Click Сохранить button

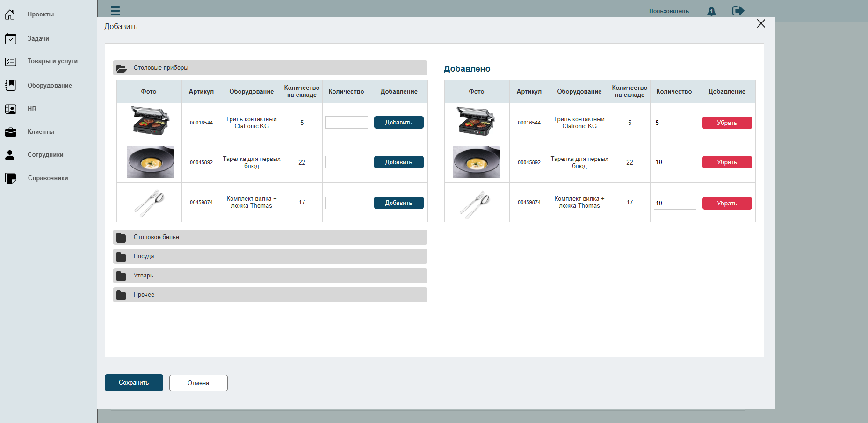point(134,383)
